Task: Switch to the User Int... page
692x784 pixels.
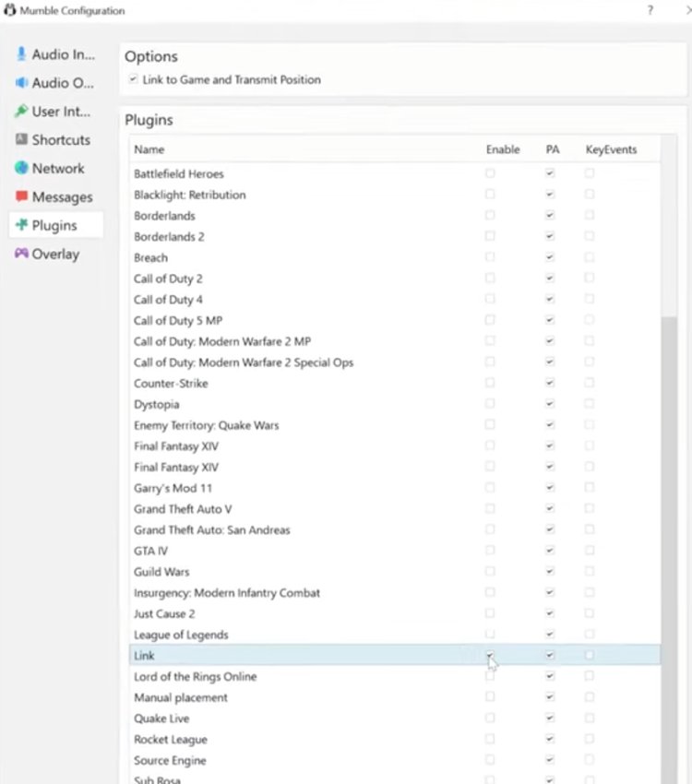Action: (56, 111)
